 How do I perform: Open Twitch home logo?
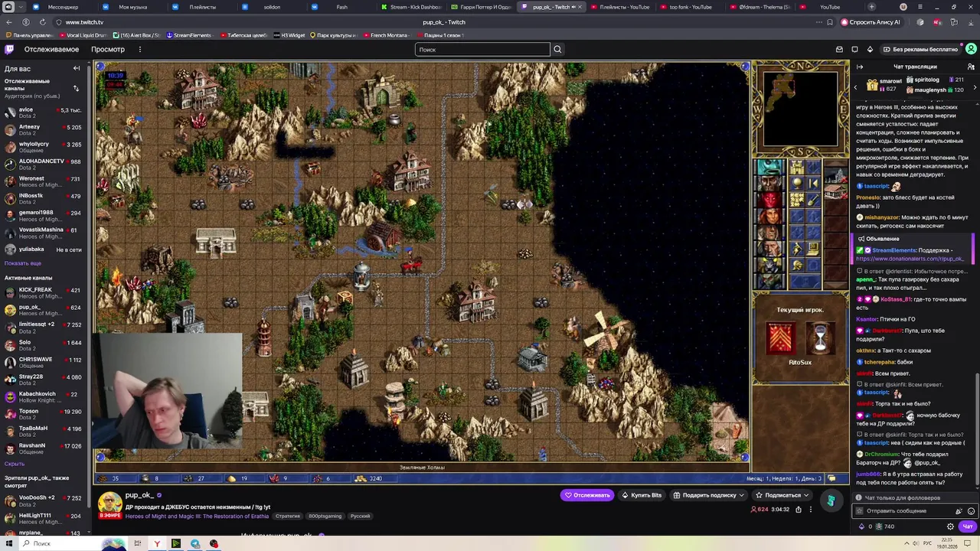(9, 49)
